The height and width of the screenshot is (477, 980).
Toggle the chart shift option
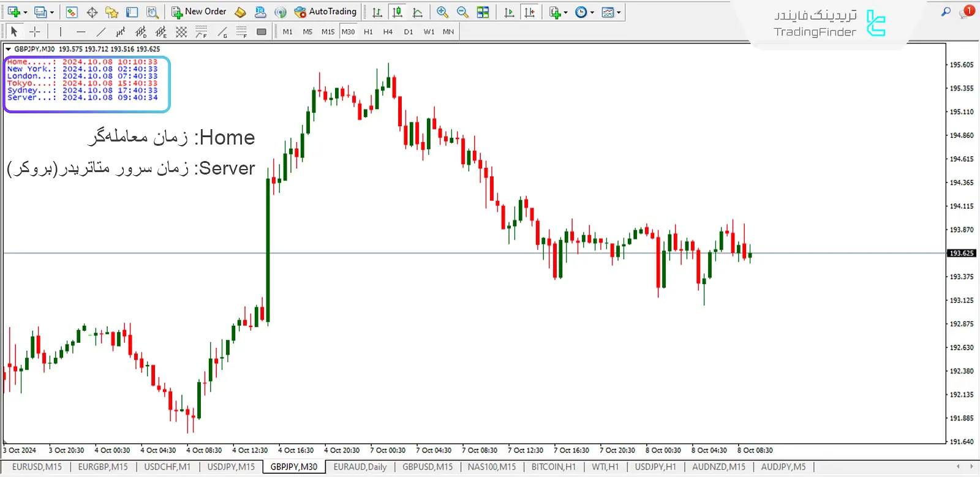point(530,12)
